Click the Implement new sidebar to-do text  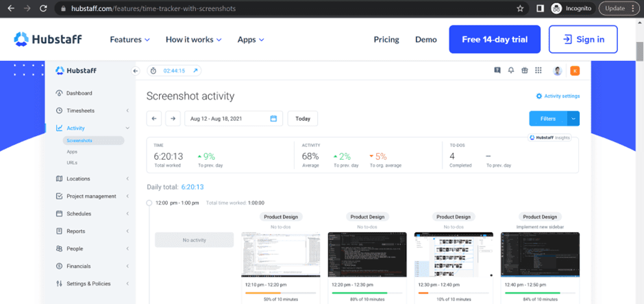pyautogui.click(x=540, y=227)
